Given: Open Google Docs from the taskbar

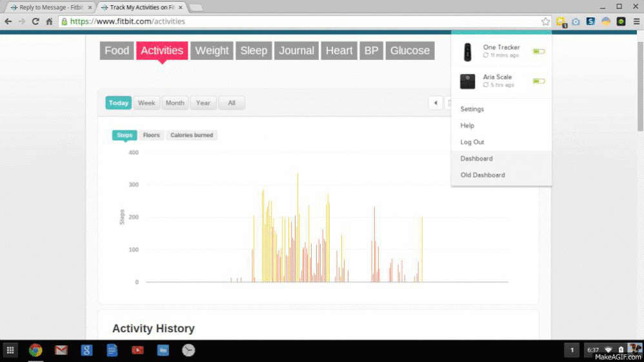Looking at the screenshot, I should (x=112, y=350).
